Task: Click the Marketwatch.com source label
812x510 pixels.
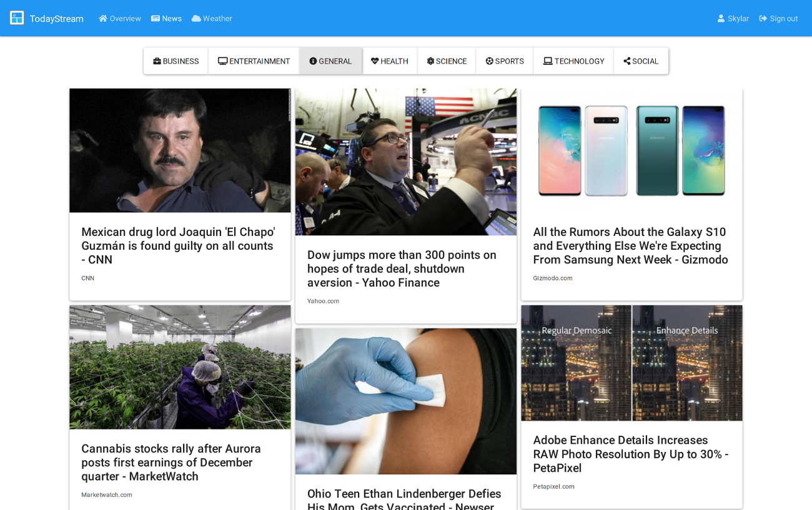Action: [107, 495]
